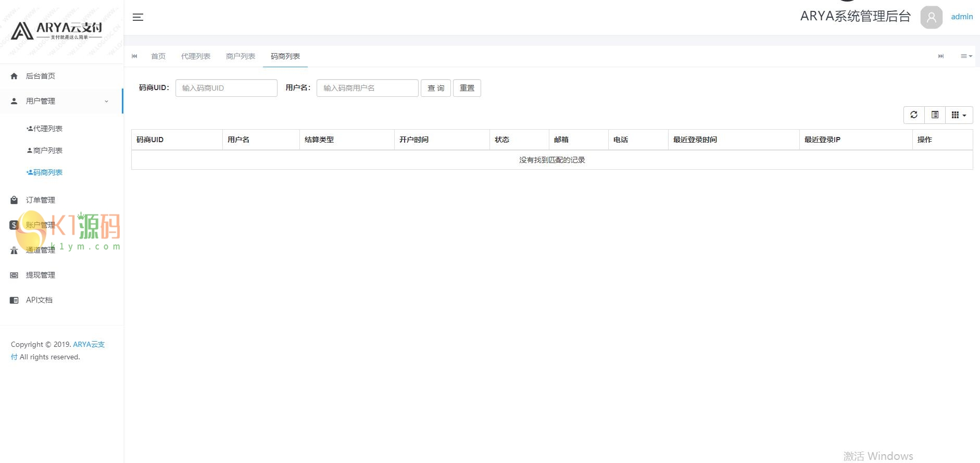This screenshot has height=463, width=980.
Task: Click the 操作 column header
Action: [943, 140]
